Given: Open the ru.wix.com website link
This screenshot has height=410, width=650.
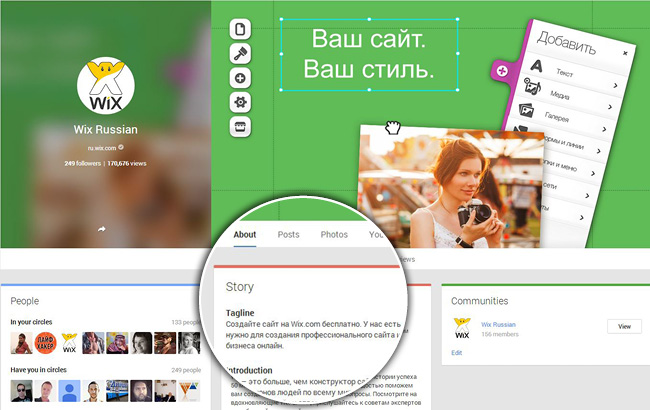Looking at the screenshot, I should coord(102,148).
